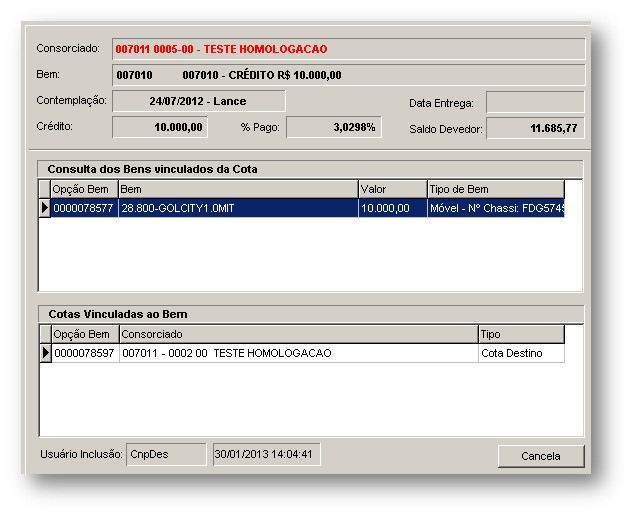Viewport: 633px width, 516px height.
Task: Click the date field 30/01/2013 14:04:41
Action: (267, 454)
